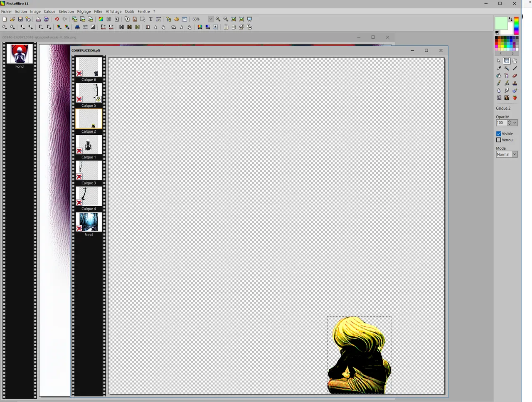Show previous color palette page
Screen dimensions: 532x402
pos(500,54)
